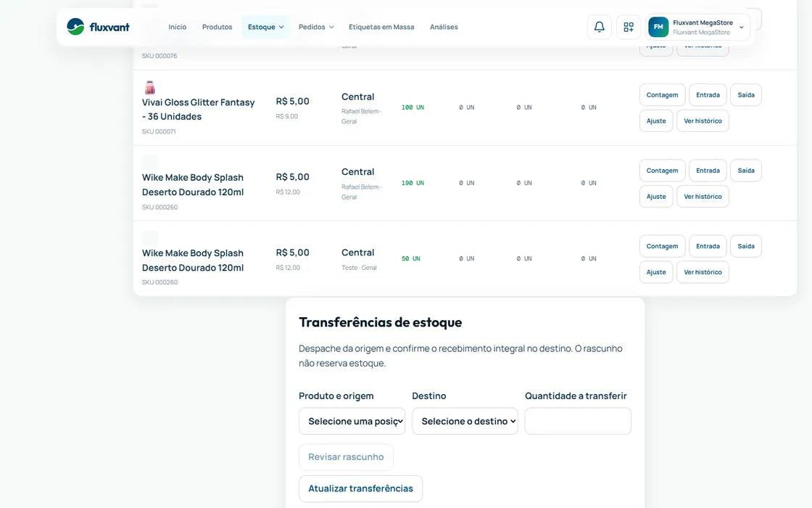Select Wike Make Body Splash name in 190 UN row
The height and width of the screenshot is (508, 812).
193,184
